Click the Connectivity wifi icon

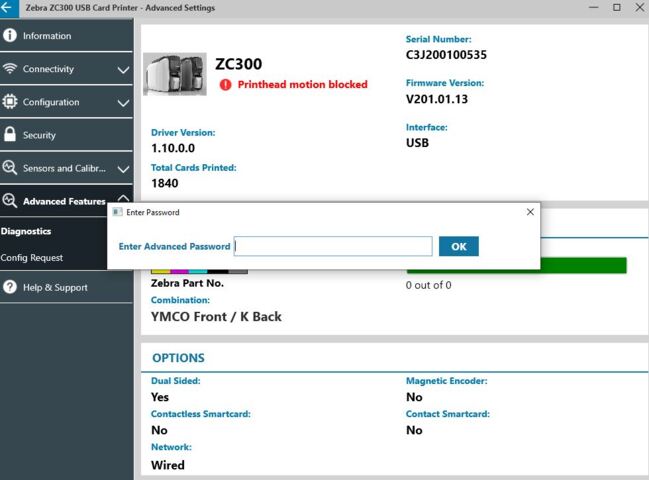pyautogui.click(x=10, y=68)
